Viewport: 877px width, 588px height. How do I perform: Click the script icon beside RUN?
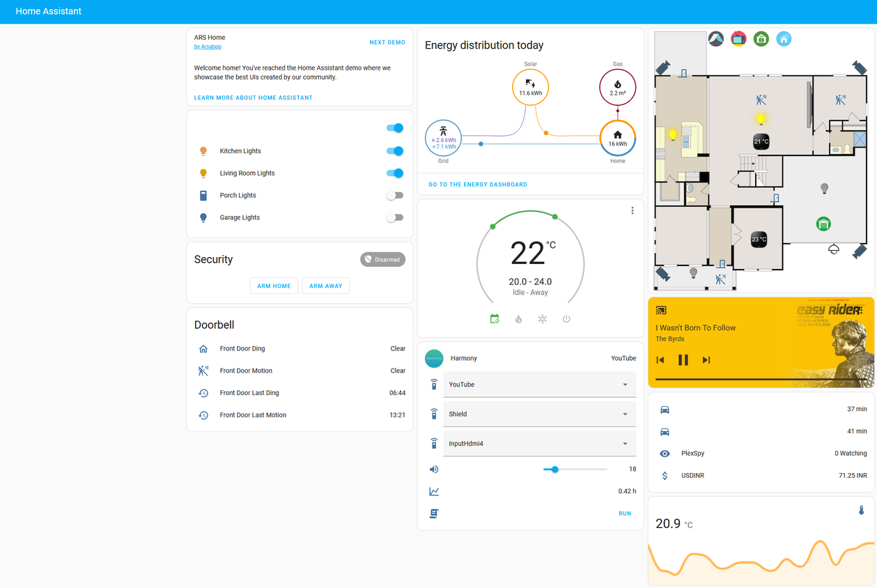(x=434, y=513)
